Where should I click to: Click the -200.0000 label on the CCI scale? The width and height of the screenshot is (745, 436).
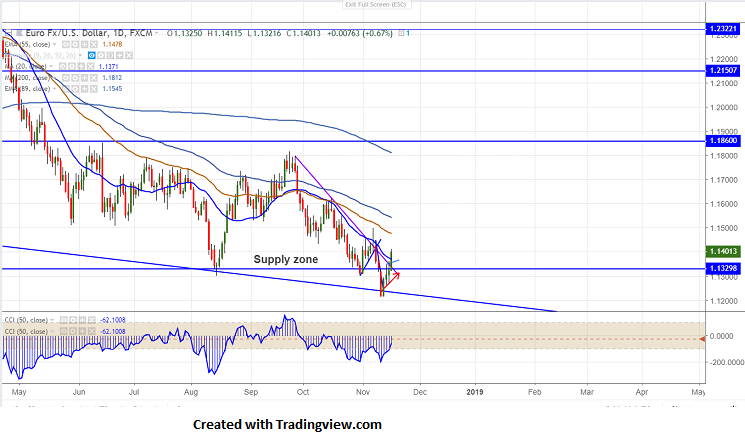[727, 362]
